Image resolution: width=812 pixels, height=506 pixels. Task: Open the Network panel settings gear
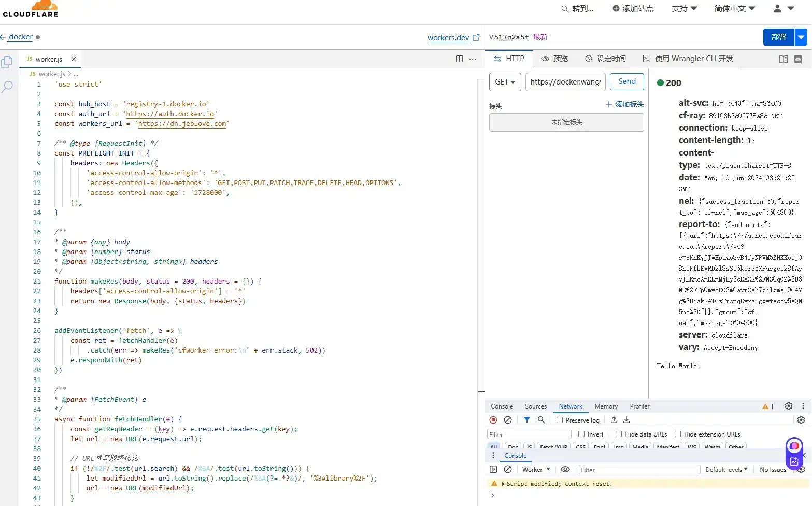tap(801, 420)
